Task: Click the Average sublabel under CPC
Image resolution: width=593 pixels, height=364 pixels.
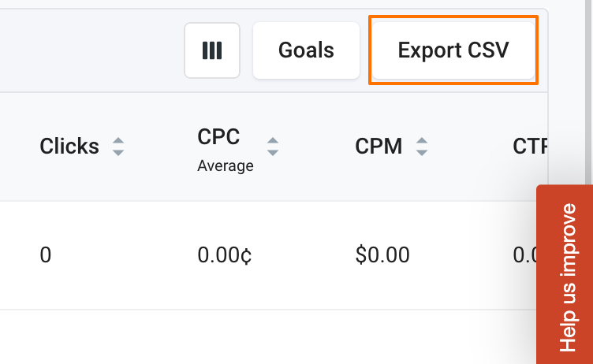Action: click(226, 165)
